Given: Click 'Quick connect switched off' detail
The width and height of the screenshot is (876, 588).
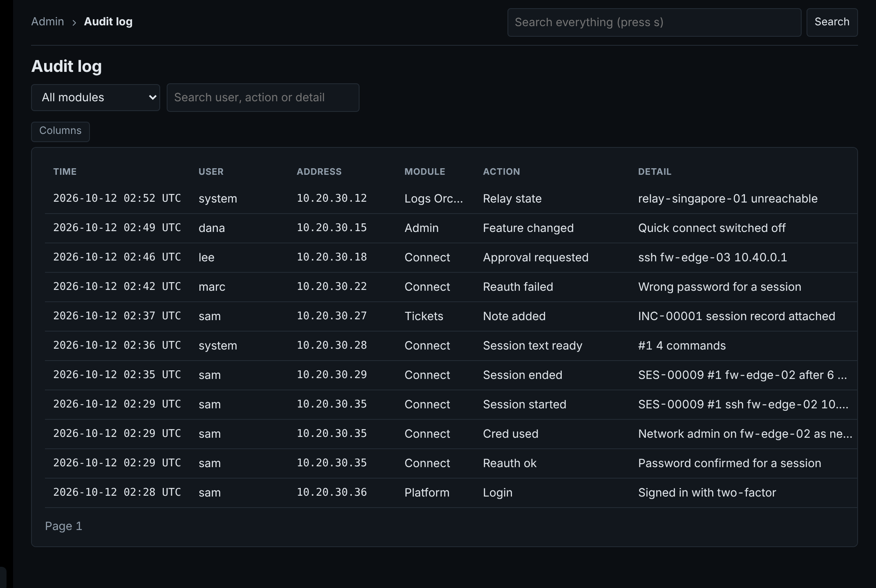Looking at the screenshot, I should 712,228.
